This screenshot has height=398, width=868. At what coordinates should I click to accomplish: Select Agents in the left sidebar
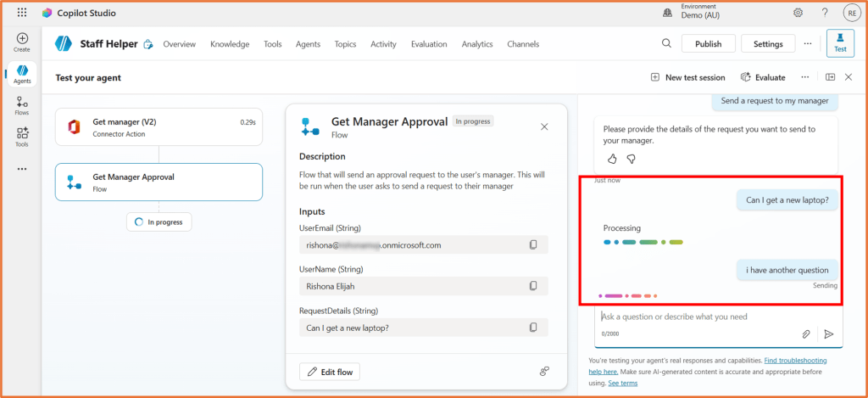[22, 75]
